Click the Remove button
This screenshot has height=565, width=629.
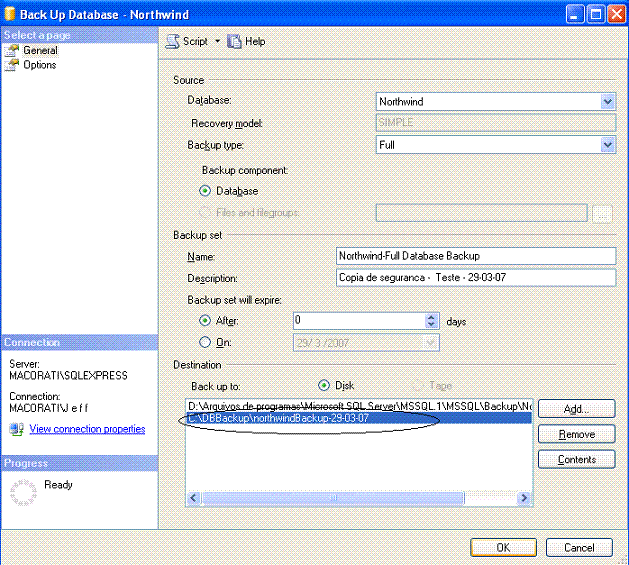(576, 434)
